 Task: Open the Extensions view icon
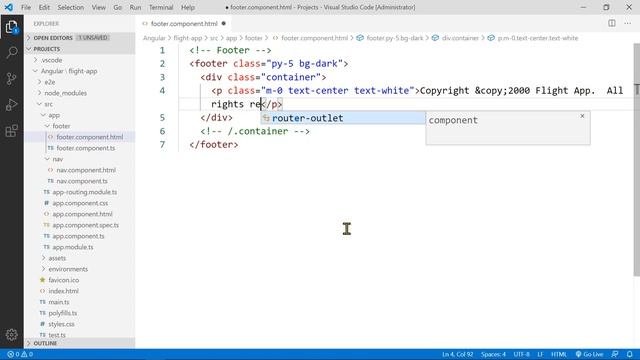point(11,131)
